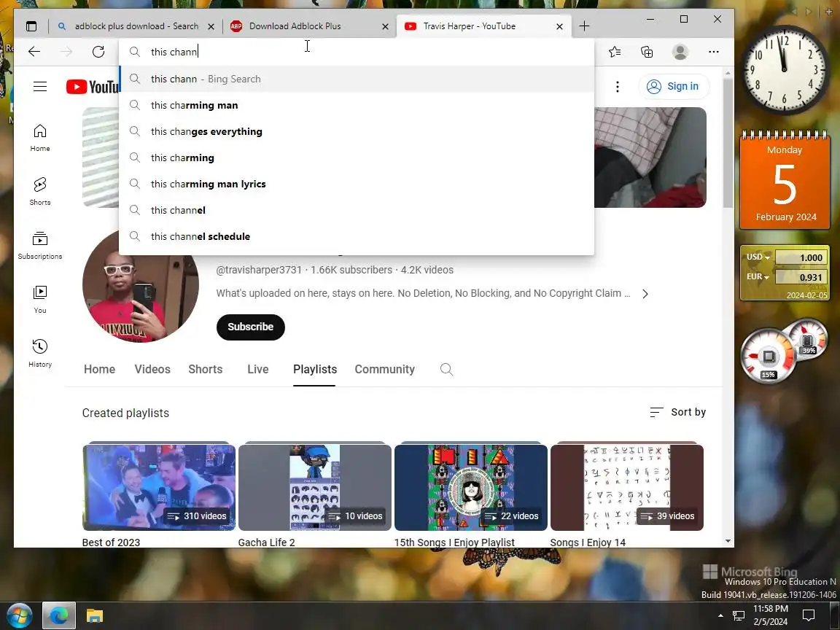
Task: Open History in the YouTube sidebar
Action: click(40, 353)
